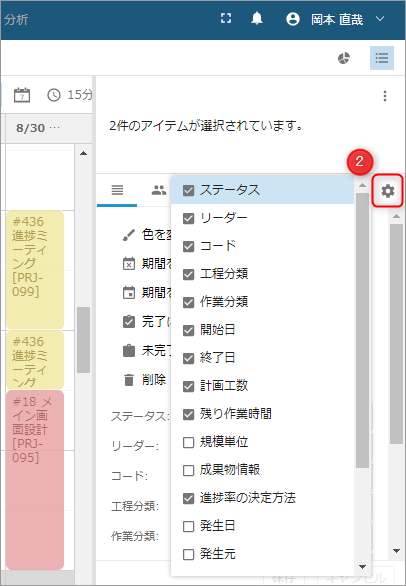Select the pink #18 メイン画面設計 item
This screenshot has height=586, width=406.
35,480
